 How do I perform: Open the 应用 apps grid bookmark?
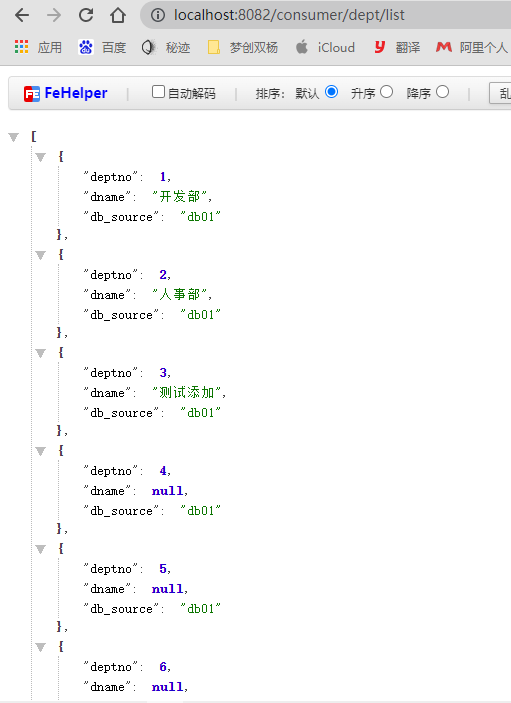pyautogui.click(x=38, y=47)
